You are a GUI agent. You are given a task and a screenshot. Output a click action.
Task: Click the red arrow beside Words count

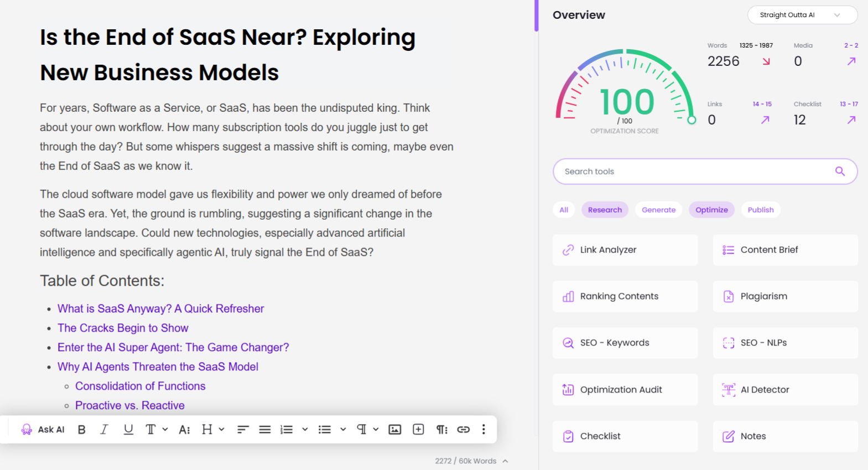point(766,61)
